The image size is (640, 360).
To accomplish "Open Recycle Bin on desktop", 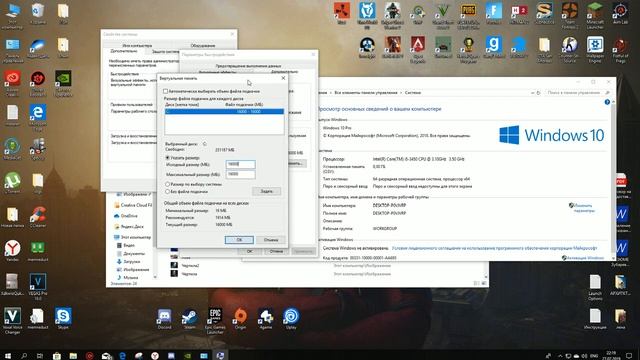I will [38, 13].
